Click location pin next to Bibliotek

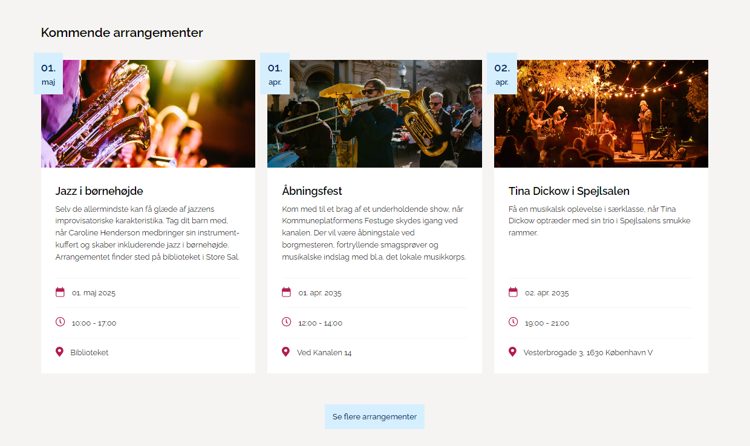click(60, 352)
